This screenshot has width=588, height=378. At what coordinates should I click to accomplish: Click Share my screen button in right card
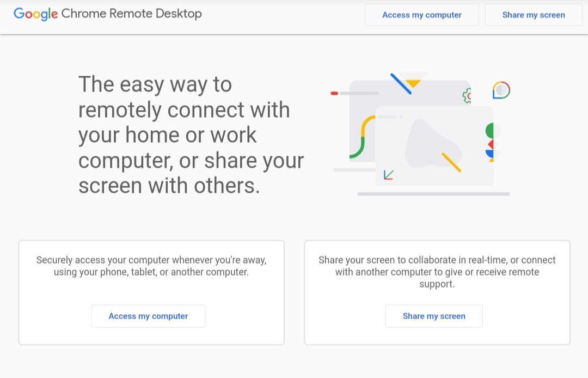click(x=434, y=316)
